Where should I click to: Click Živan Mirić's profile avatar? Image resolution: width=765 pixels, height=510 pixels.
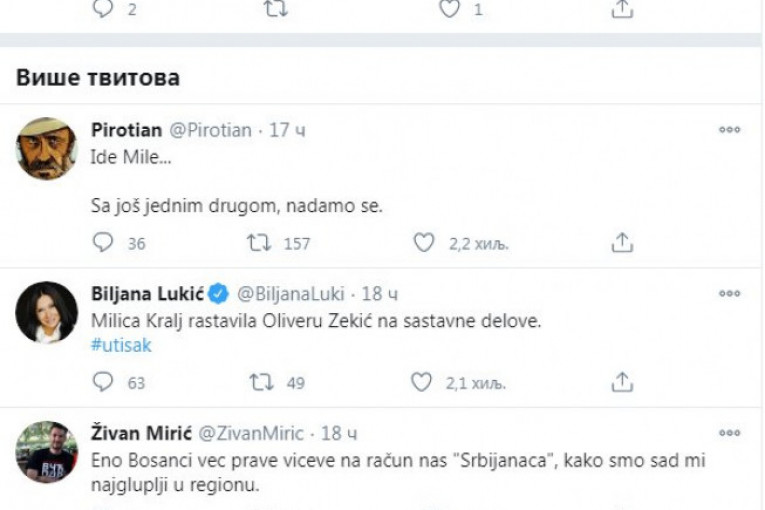[x=47, y=452]
